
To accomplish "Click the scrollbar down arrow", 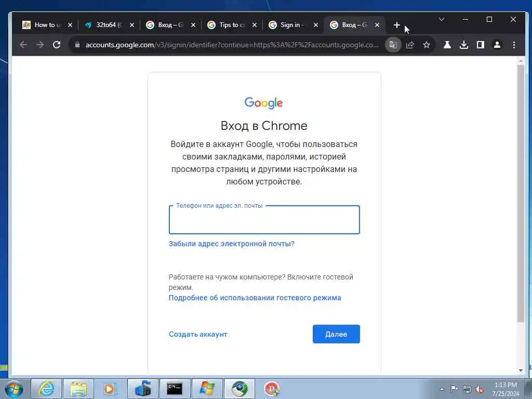I will coord(521,370).
